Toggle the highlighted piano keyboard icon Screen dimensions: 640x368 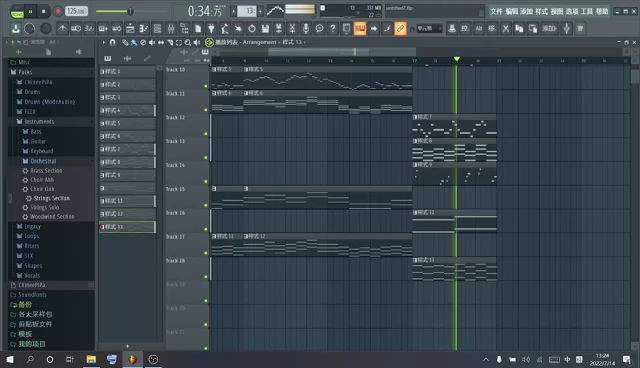[360, 29]
